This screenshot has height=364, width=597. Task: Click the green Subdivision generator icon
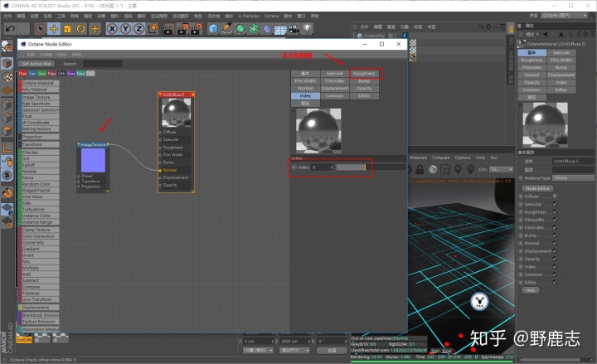pyautogui.click(x=240, y=28)
